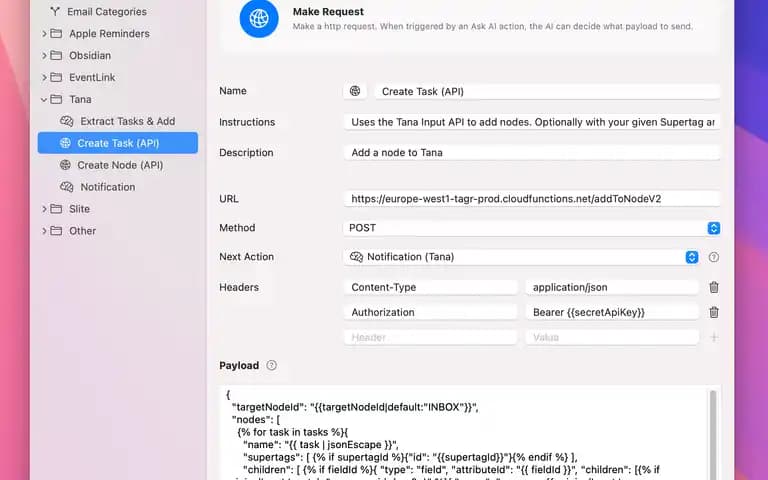Click the brain icon of Extract Tasks & Add
This screenshot has height=480, width=768.
[x=67, y=121]
